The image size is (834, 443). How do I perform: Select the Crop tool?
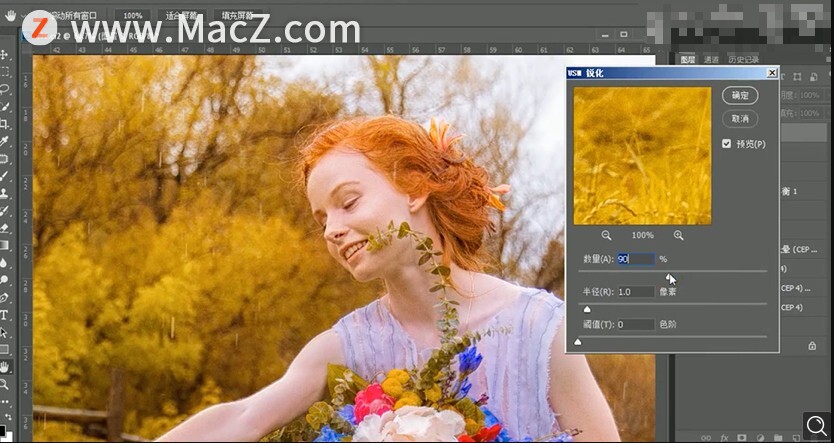[4, 124]
